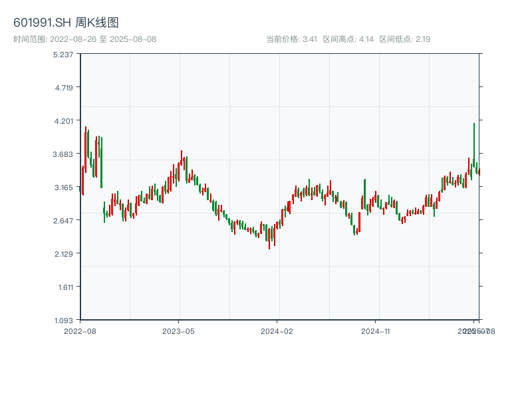Click the 2024-02 x-axis date label
Screen dimensions: 532x399
[277, 331]
